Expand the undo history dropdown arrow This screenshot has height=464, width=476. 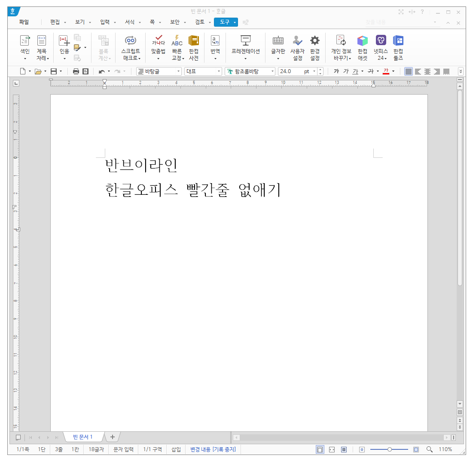coord(109,71)
